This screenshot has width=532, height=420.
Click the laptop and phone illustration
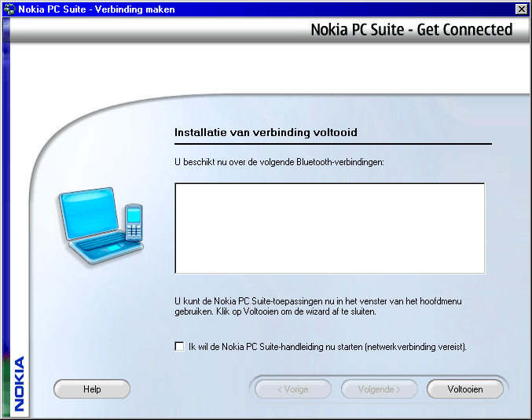pyautogui.click(x=101, y=226)
